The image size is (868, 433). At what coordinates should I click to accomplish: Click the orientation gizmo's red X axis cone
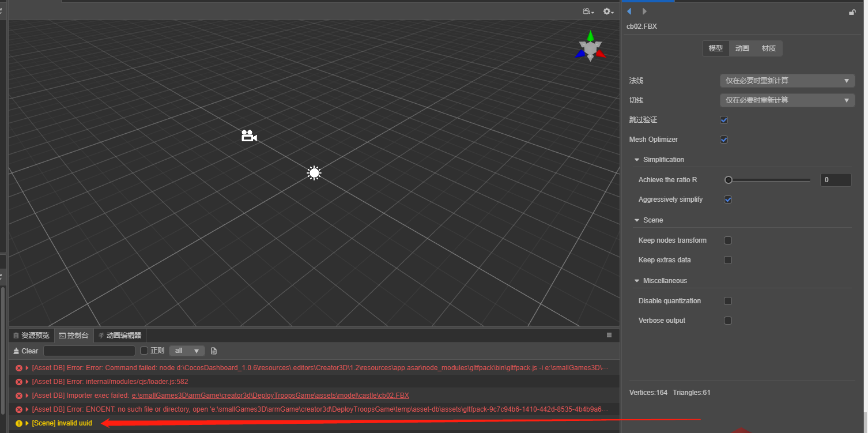[x=601, y=54]
